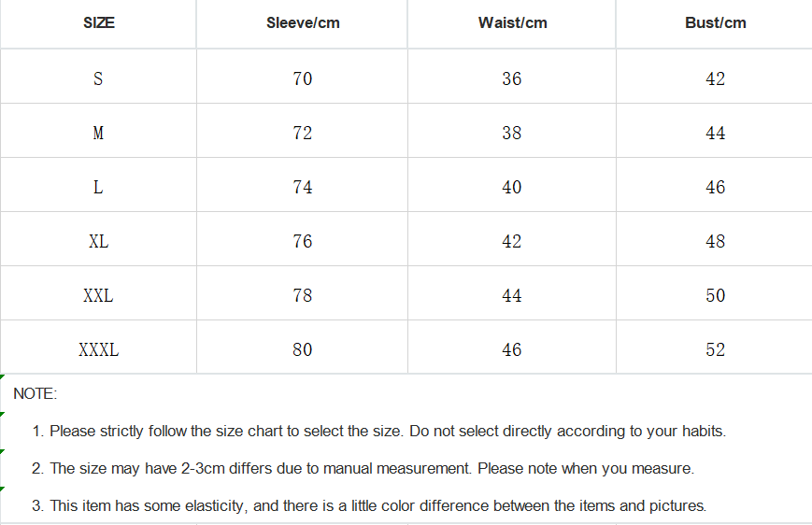Click sleeve value 70 cell
This screenshot has width=812, height=525.
[303, 77]
